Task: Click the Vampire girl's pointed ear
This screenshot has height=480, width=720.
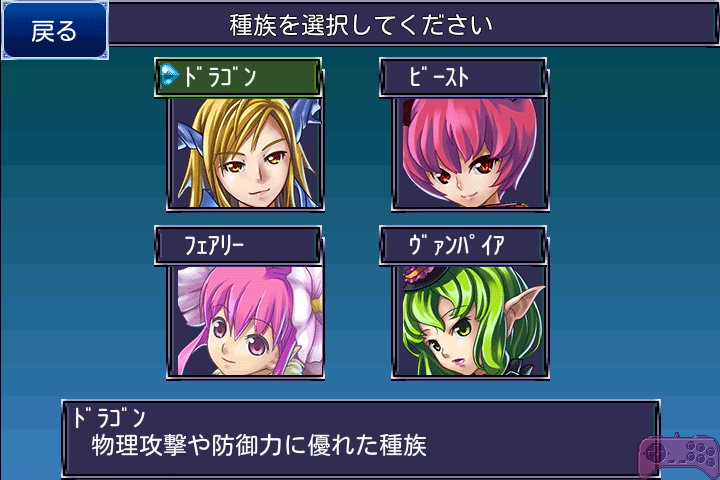Action: click(525, 302)
